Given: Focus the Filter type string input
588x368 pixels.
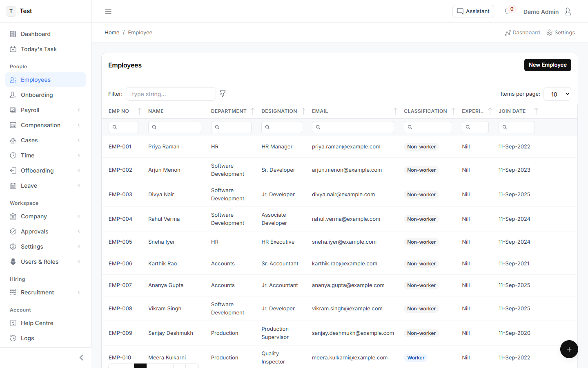Looking at the screenshot, I should pyautogui.click(x=171, y=94).
